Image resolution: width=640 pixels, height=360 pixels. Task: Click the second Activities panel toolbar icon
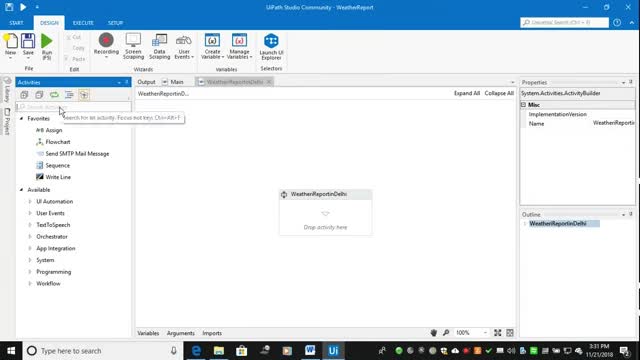click(39, 95)
